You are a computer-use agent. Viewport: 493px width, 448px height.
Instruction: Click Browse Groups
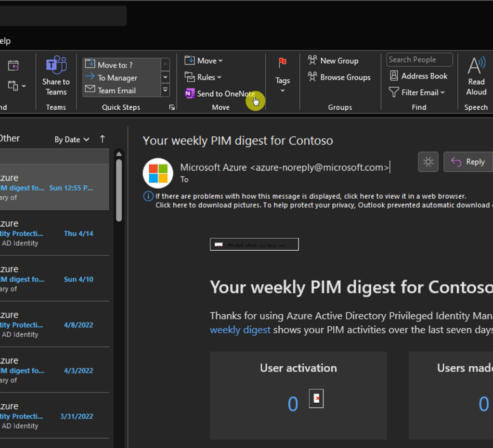[x=339, y=77]
